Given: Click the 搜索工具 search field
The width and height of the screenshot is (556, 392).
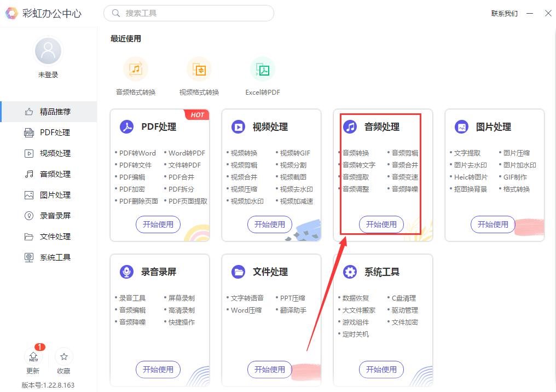Looking at the screenshot, I should [189, 13].
